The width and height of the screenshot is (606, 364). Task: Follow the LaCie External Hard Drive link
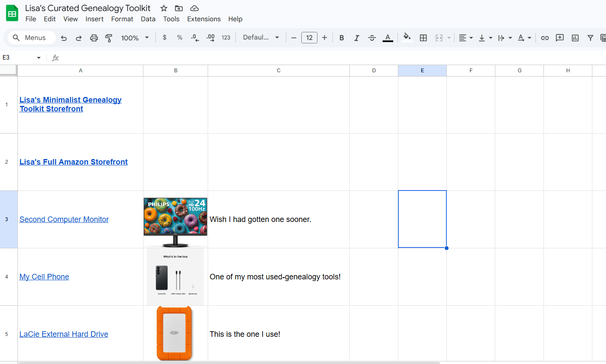(64, 334)
